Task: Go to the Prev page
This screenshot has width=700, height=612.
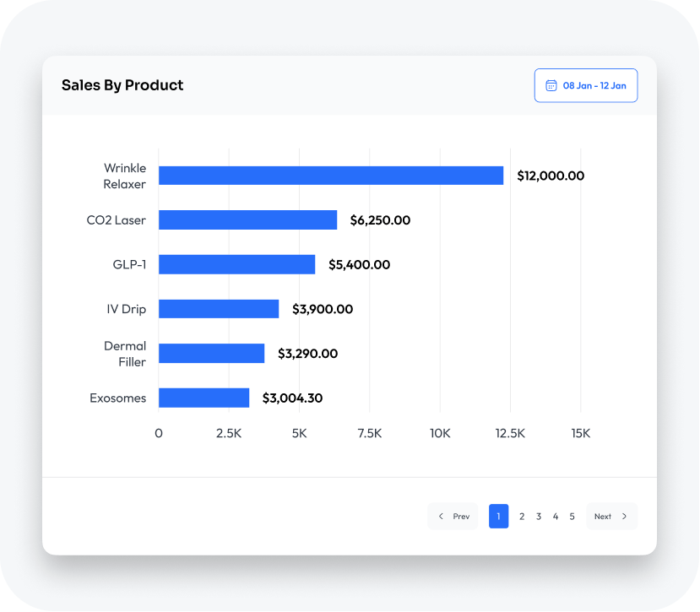Action: coord(453,516)
